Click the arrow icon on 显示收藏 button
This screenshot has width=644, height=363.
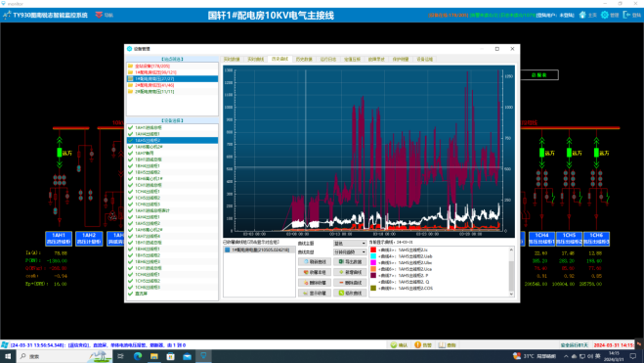[x=306, y=294]
